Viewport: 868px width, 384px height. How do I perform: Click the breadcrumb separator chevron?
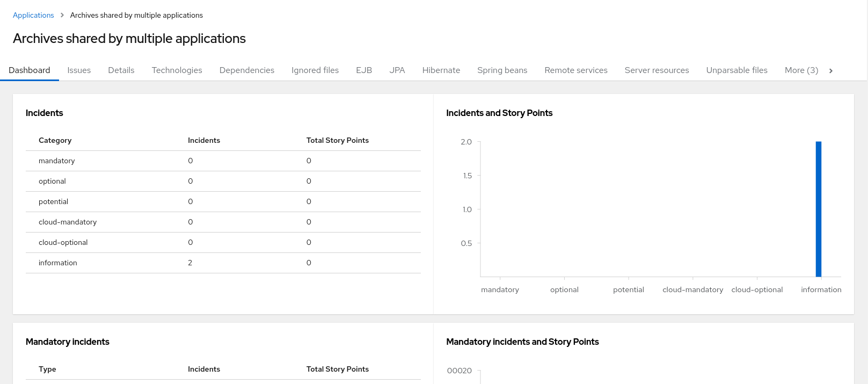point(62,16)
